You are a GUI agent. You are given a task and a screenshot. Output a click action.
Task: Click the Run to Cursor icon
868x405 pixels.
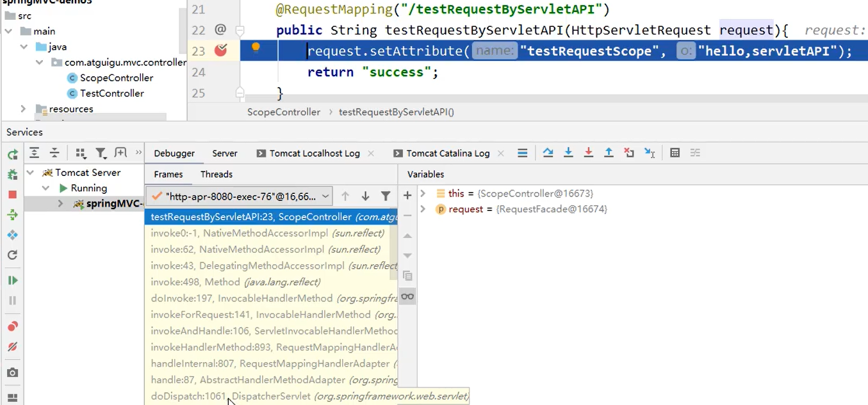(650, 153)
